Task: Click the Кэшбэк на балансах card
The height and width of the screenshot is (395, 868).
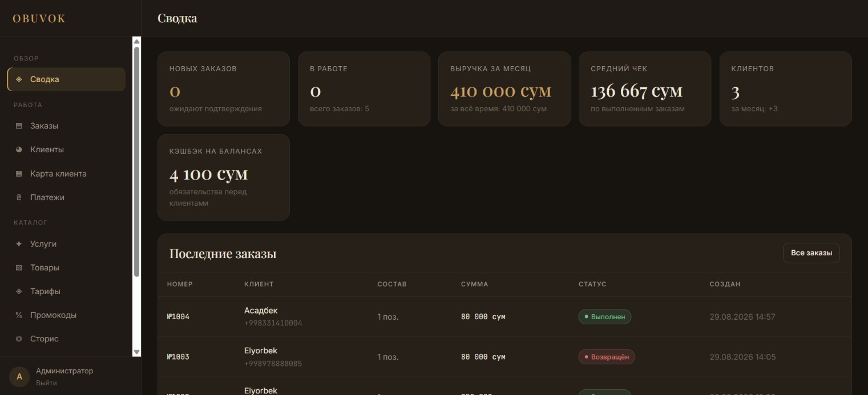Action: pos(224,177)
